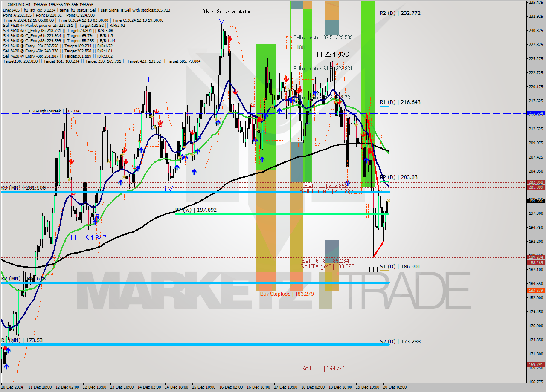Select the '0 New Sell wave started' label
This screenshot has height=392, width=546.
coord(227,12)
